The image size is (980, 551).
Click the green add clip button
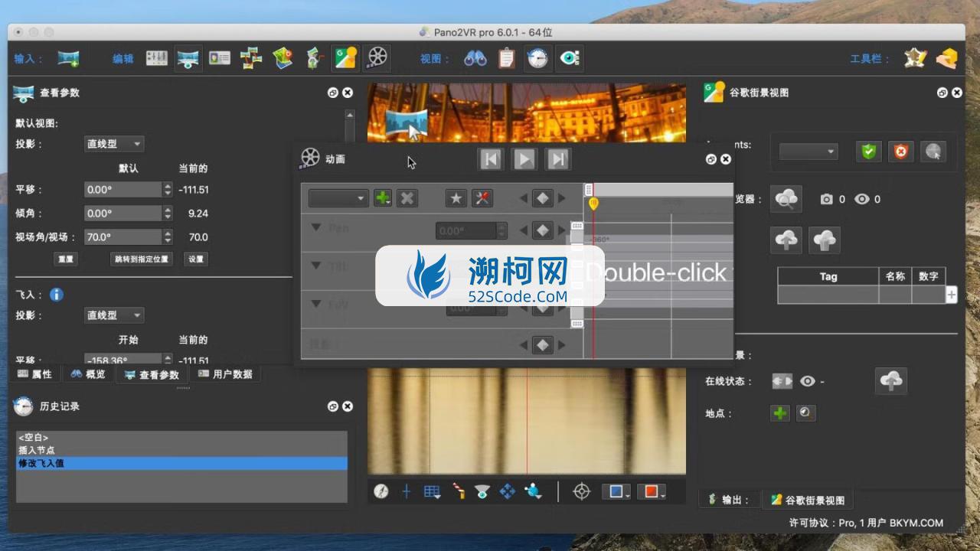(383, 198)
